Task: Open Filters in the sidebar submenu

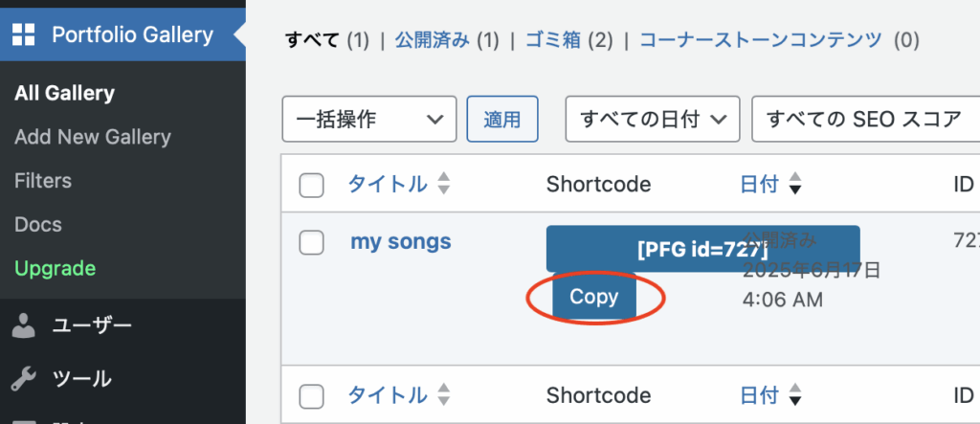Action: [x=43, y=181]
